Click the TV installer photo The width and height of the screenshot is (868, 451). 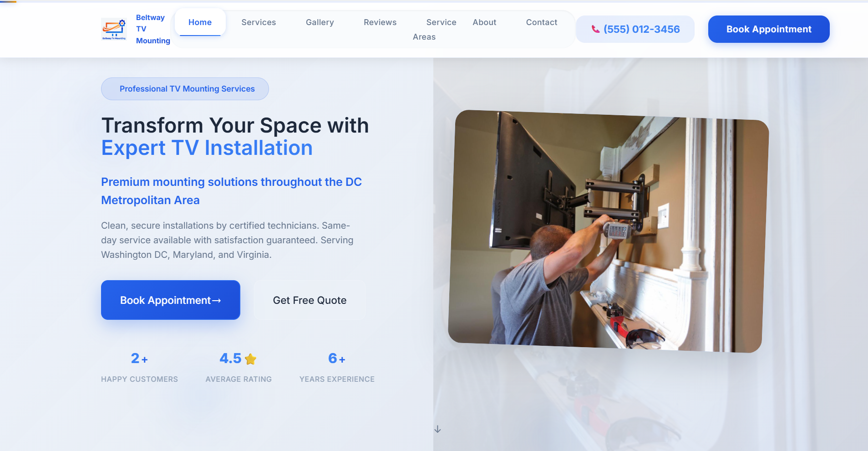point(608,231)
